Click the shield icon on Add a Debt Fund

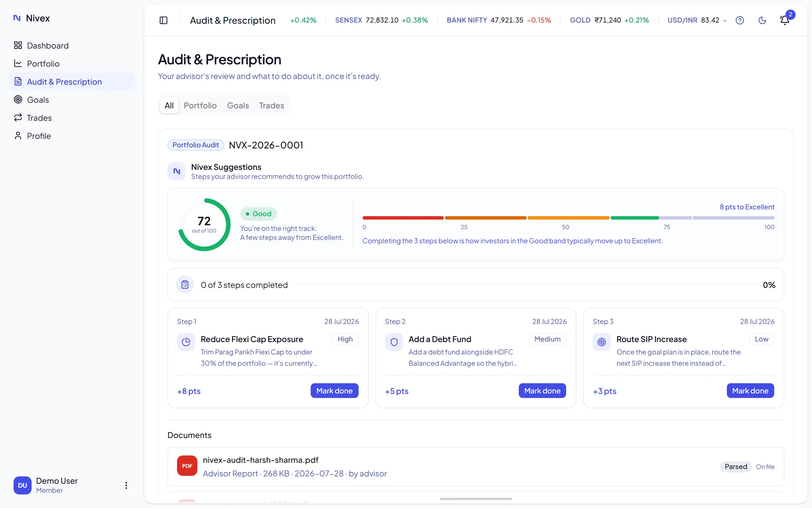[x=394, y=342]
